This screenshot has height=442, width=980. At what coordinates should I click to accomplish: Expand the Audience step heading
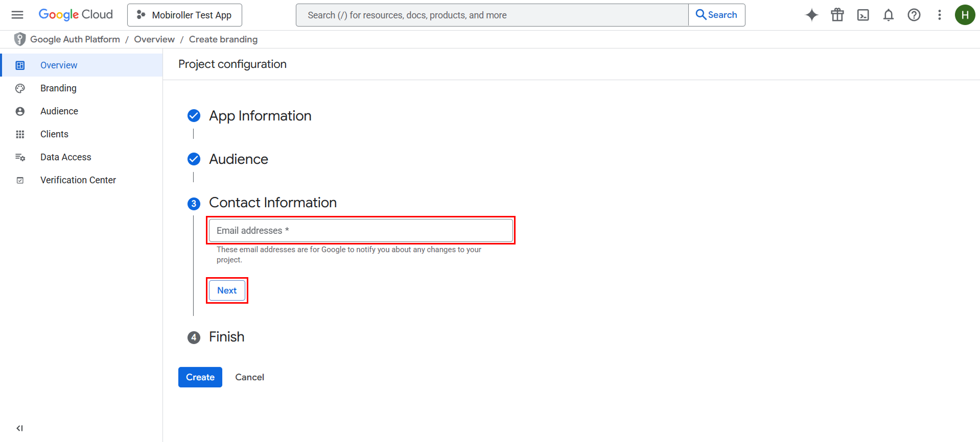coord(239,159)
